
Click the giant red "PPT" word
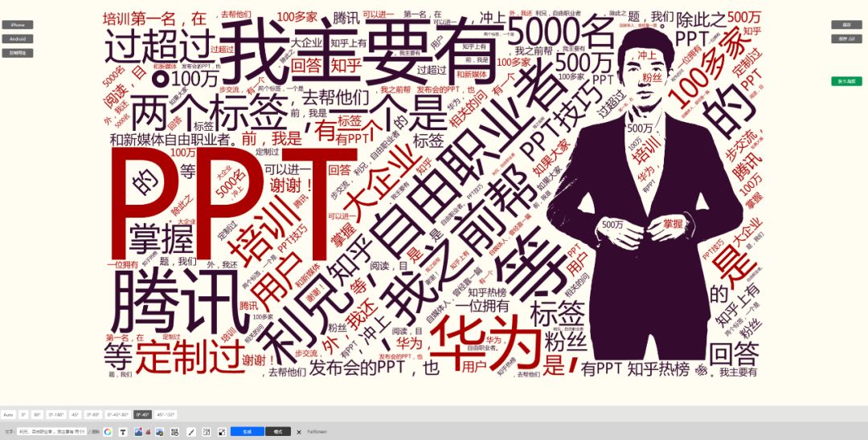click(232, 205)
